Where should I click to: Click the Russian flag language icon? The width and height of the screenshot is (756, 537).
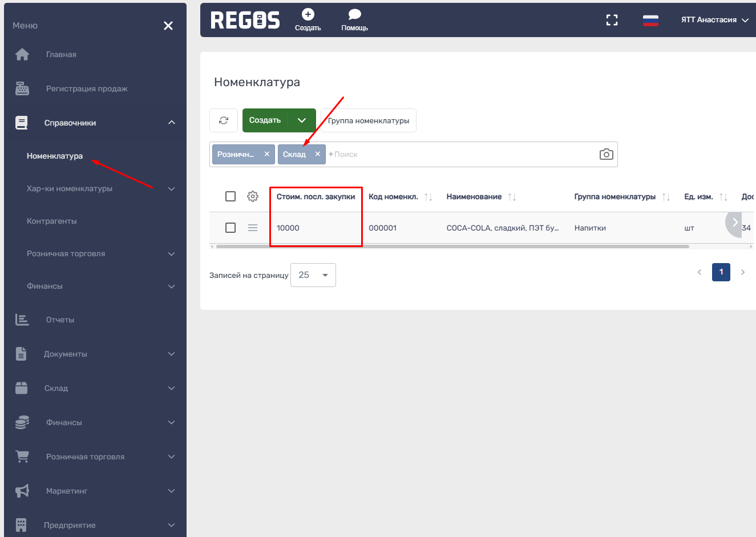point(650,21)
